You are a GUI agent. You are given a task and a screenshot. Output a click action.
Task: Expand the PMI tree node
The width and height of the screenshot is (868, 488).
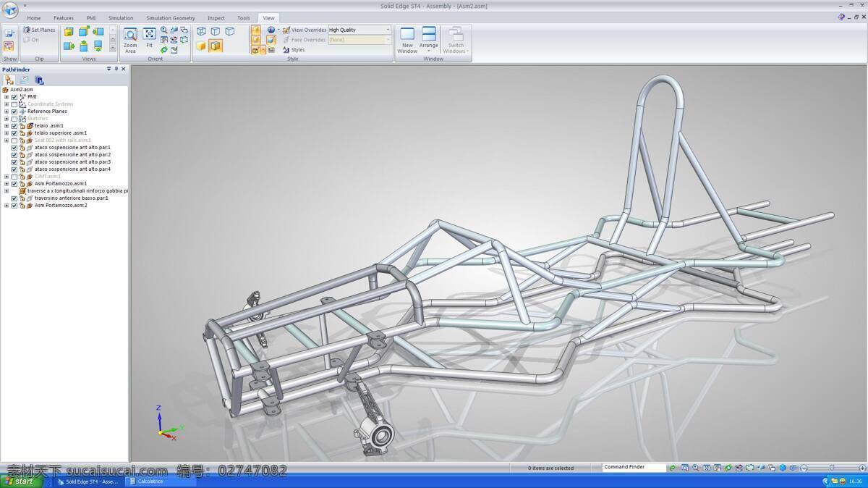7,97
